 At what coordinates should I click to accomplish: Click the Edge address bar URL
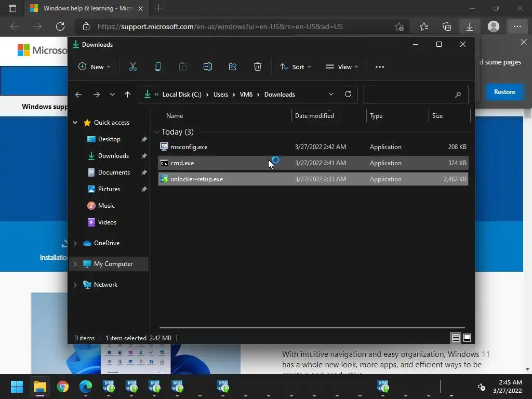[220, 26]
